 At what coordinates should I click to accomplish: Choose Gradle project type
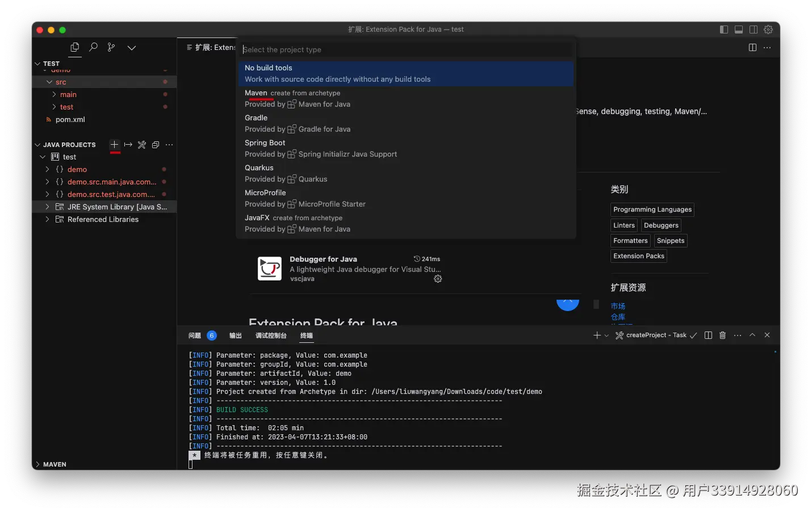tap(406, 124)
